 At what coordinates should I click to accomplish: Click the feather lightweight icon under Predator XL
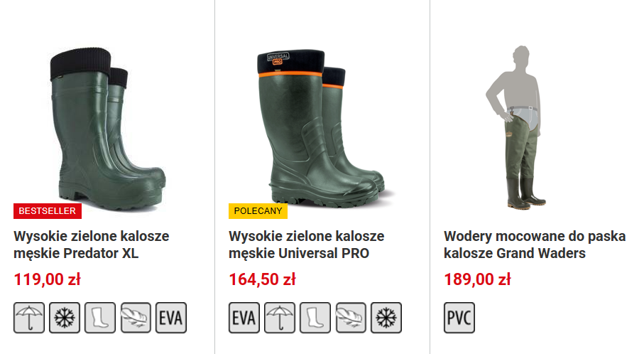click(x=136, y=318)
